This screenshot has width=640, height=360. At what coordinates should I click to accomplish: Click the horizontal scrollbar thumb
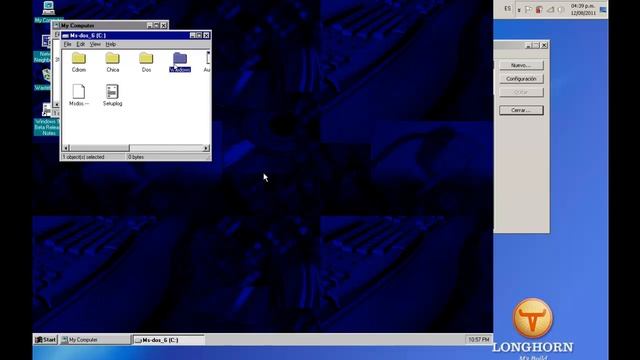(99, 148)
